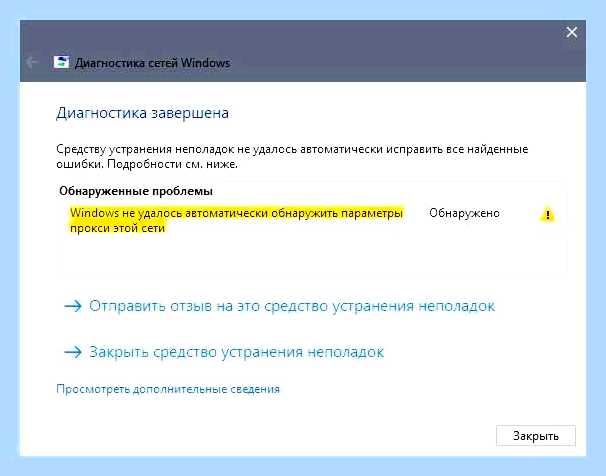Select the highlighted proxy settings problem text
Viewport: 606px width, 476px height.
(x=237, y=220)
